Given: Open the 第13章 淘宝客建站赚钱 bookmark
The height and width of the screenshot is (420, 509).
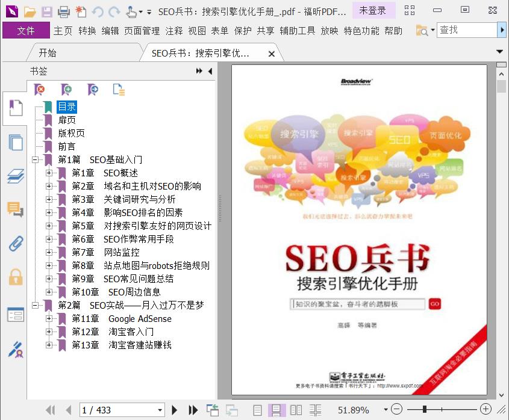Looking at the screenshot, I should pyautogui.click(x=122, y=345).
